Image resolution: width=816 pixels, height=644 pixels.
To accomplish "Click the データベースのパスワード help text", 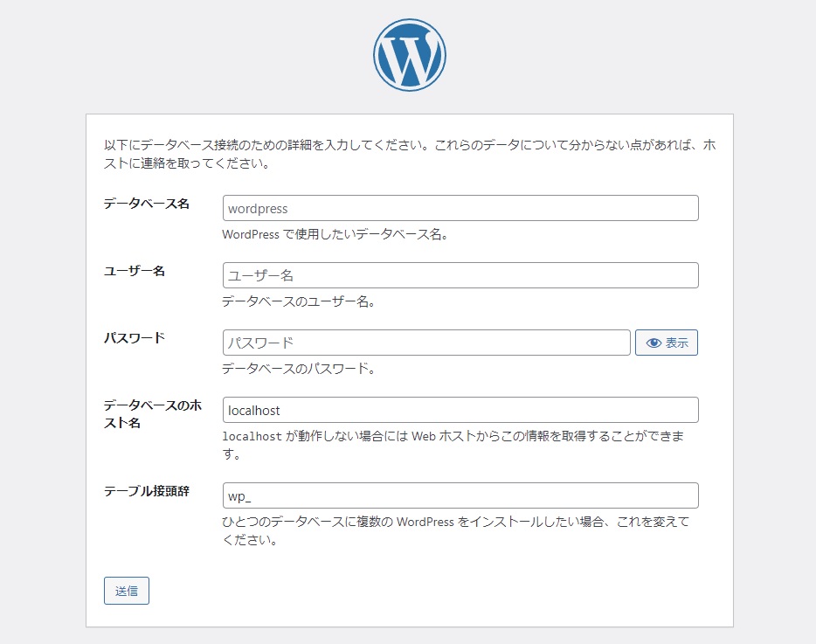I will (299, 369).
